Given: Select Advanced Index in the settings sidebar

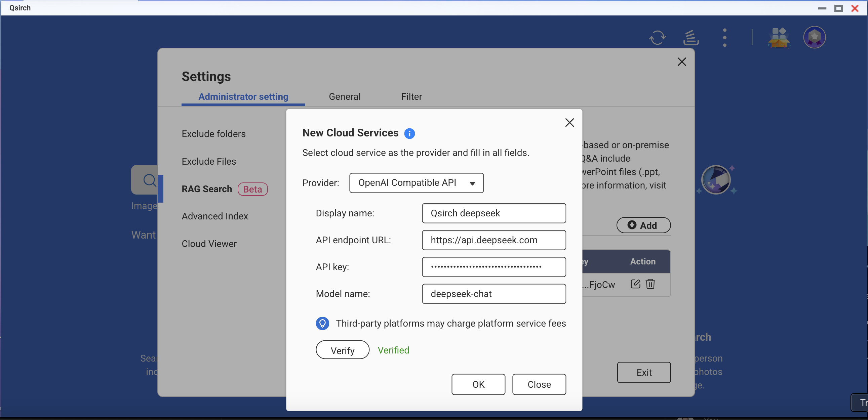Looking at the screenshot, I should pos(214,216).
